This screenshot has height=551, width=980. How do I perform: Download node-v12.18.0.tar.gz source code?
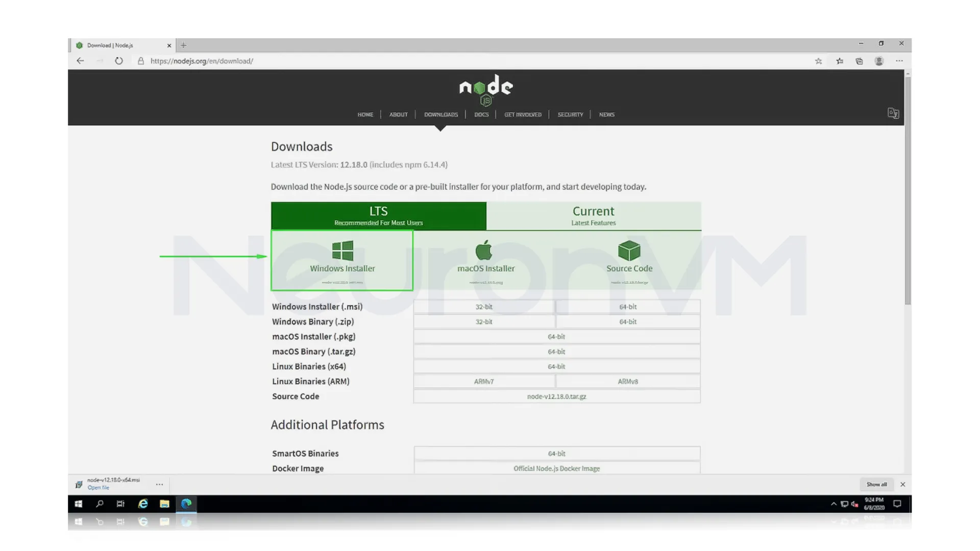pos(556,396)
